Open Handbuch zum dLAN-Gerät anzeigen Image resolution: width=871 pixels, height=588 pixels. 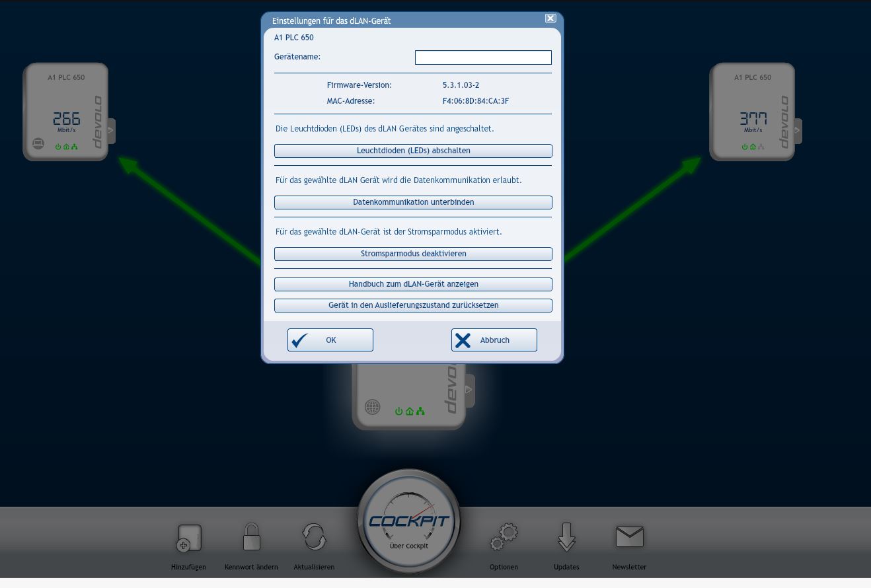click(413, 284)
